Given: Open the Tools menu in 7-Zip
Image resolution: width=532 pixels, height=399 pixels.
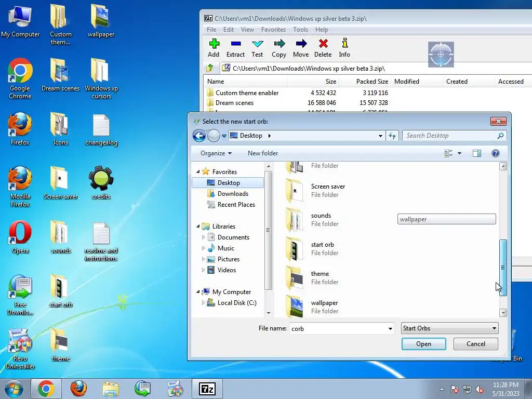Looking at the screenshot, I should coord(301,30).
